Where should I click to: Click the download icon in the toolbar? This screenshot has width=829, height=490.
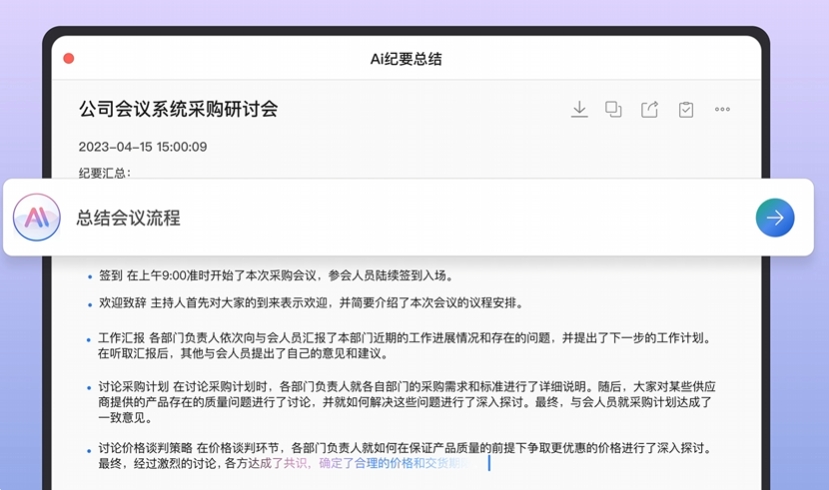[x=579, y=109]
